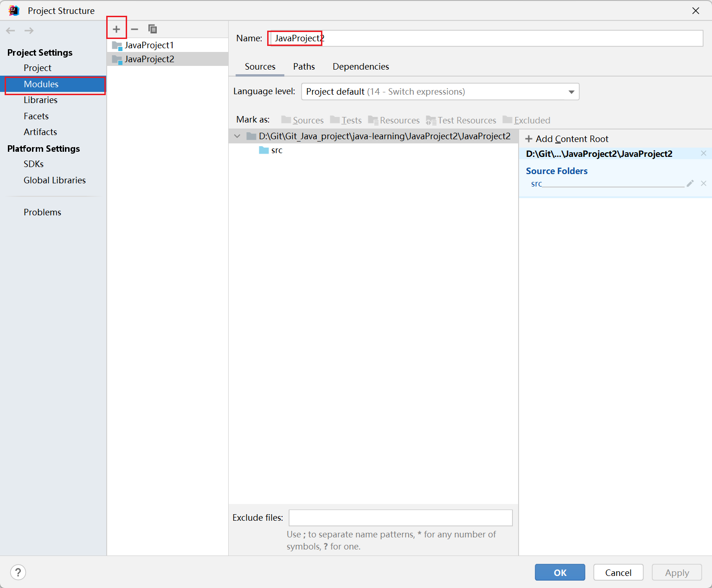Switch to the Dependencies tab

click(361, 66)
